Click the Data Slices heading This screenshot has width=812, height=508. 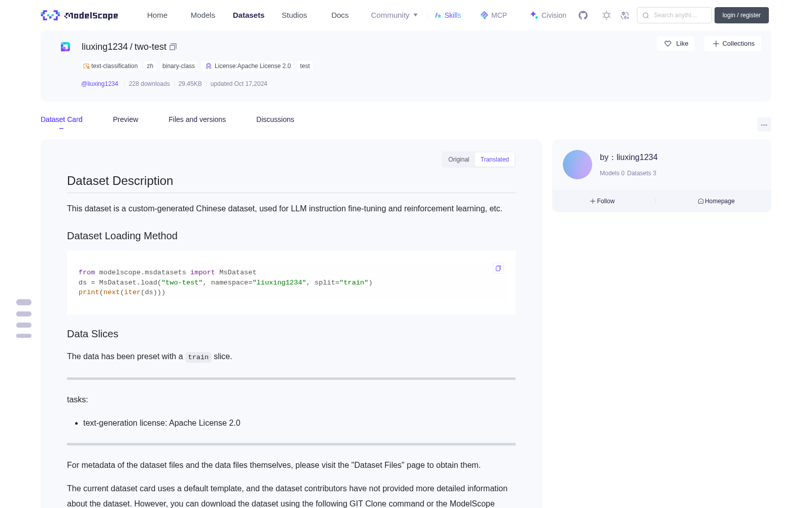tap(92, 334)
